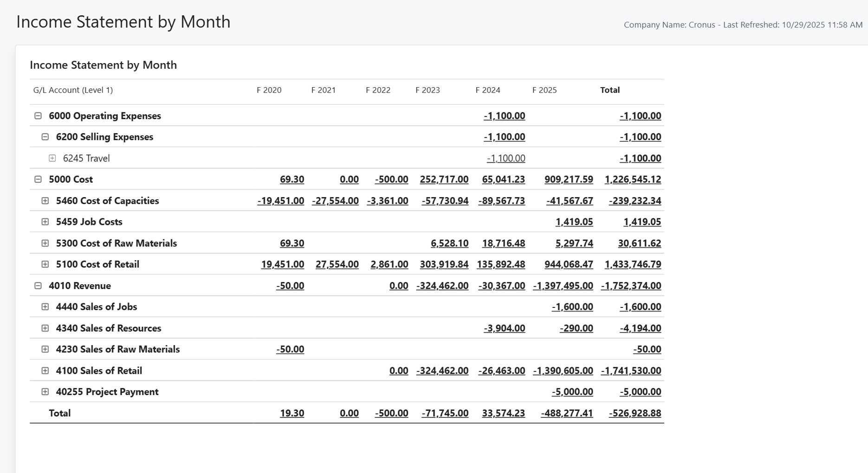Open 4010 Revenue F 2023 value -324,462.00
The width and height of the screenshot is (868, 473).
(x=442, y=286)
